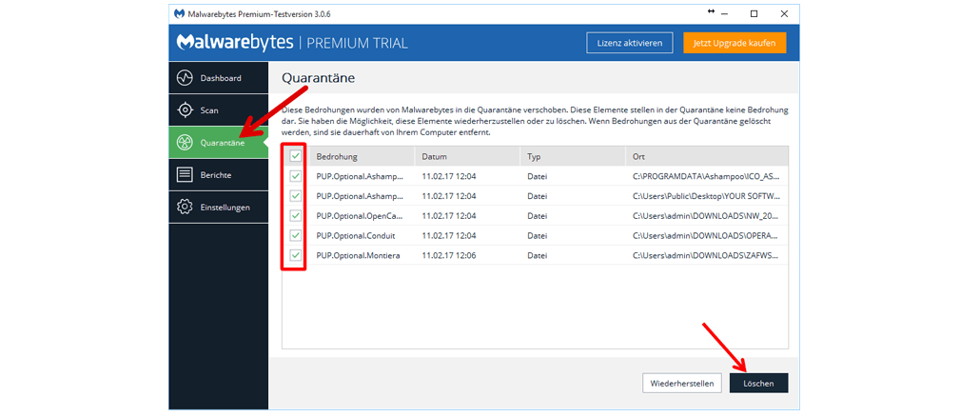Sort the table by the Ort column
Image resolution: width=980 pixels, height=417 pixels.
pyautogui.click(x=707, y=156)
